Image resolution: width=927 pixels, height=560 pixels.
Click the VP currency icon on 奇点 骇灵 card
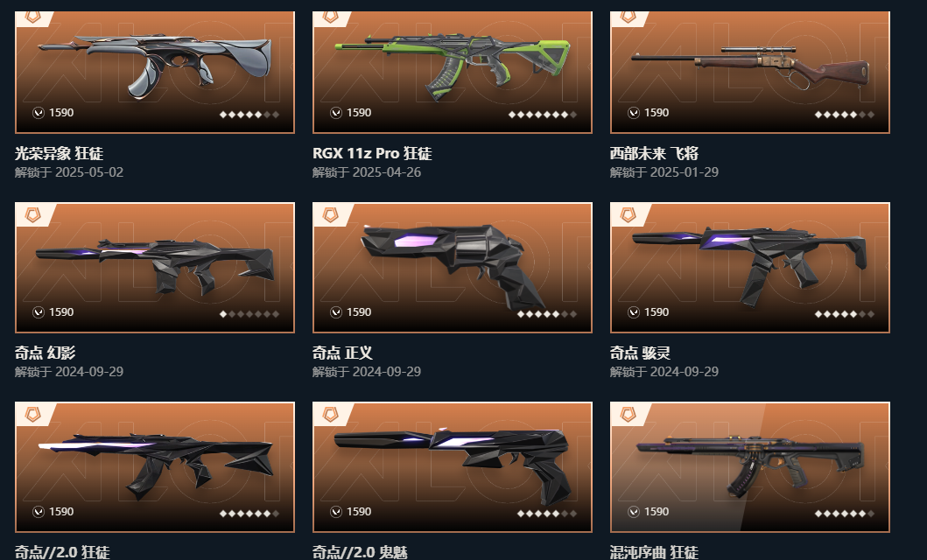coord(634,312)
